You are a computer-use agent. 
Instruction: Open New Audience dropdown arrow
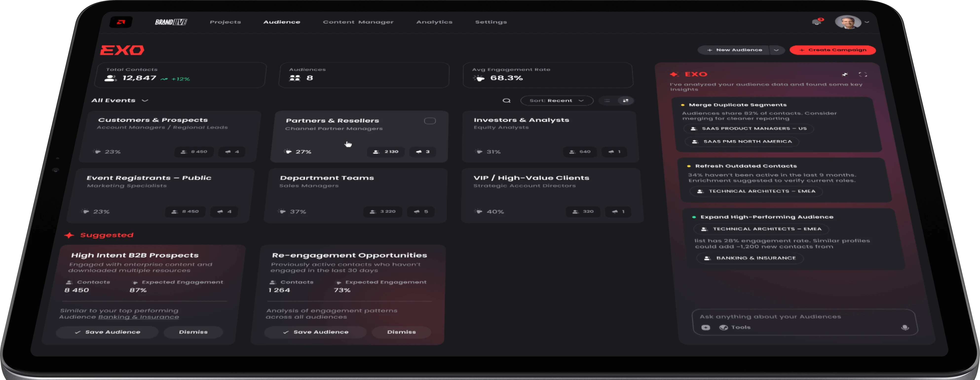[776, 50]
